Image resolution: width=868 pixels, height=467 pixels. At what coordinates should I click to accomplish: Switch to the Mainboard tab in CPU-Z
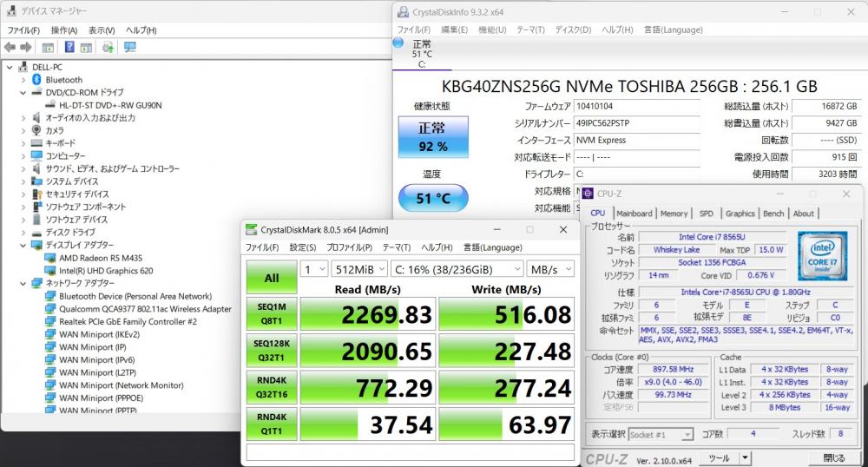[634, 214]
